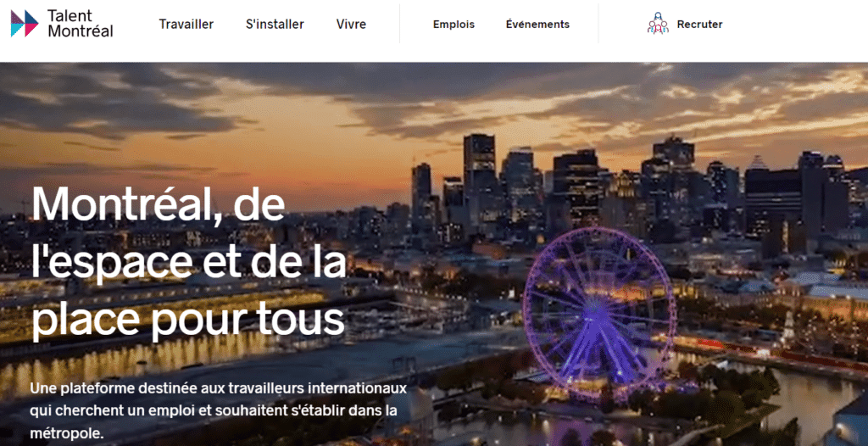This screenshot has width=868, height=446.
Task: Click the river water beside the red-lit promenade
Action: pos(797,399)
